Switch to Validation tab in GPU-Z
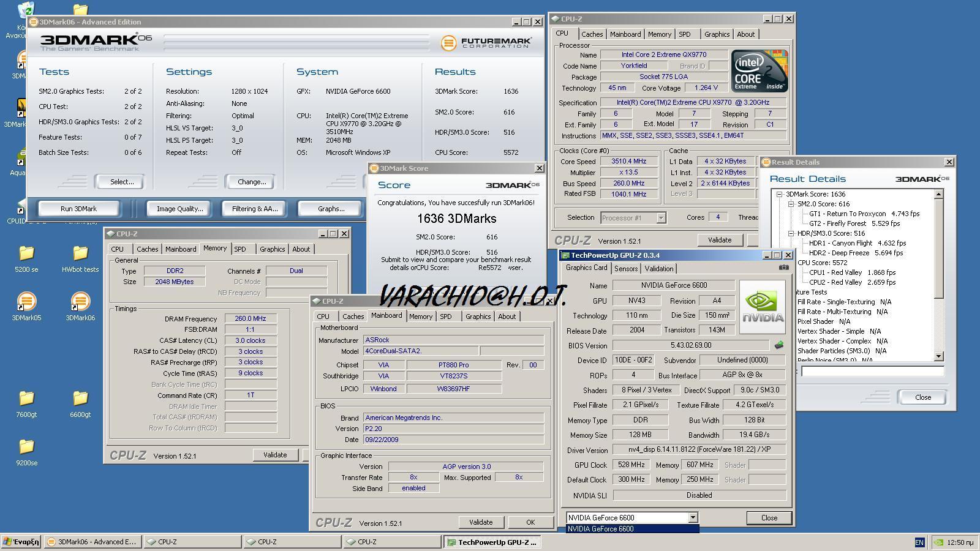980x551 pixels. (659, 269)
